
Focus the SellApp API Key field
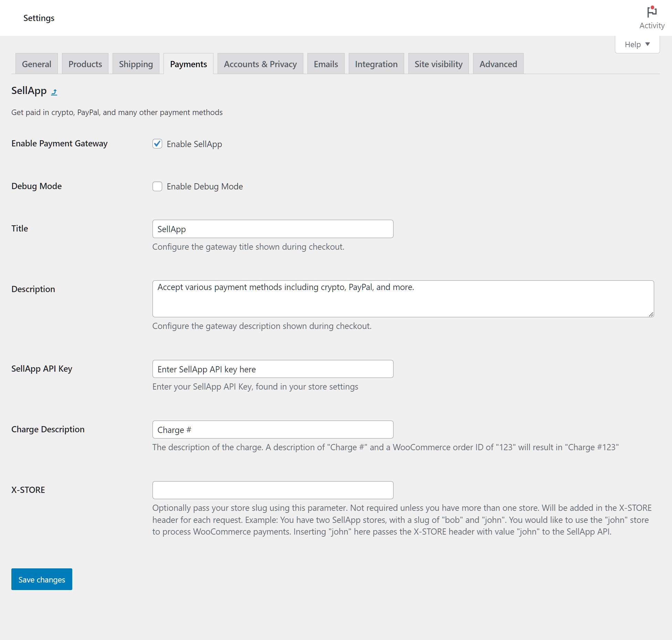(273, 369)
